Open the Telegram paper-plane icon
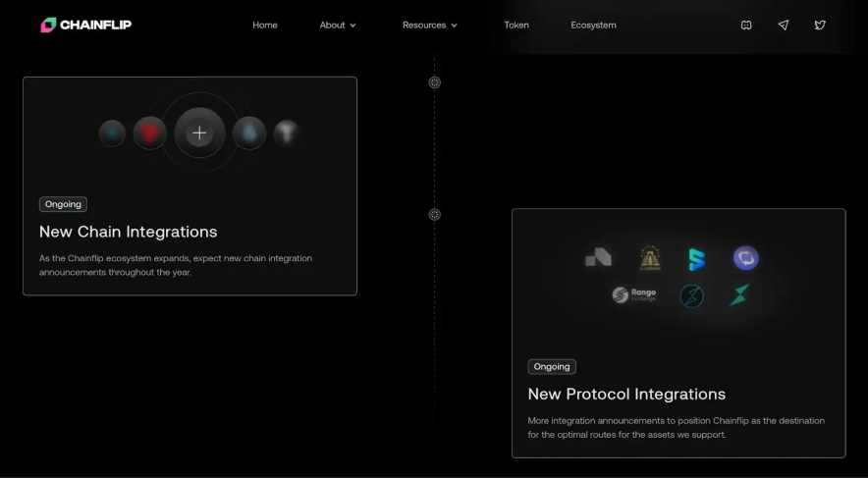This screenshot has height=478, width=868. pyautogui.click(x=783, y=25)
